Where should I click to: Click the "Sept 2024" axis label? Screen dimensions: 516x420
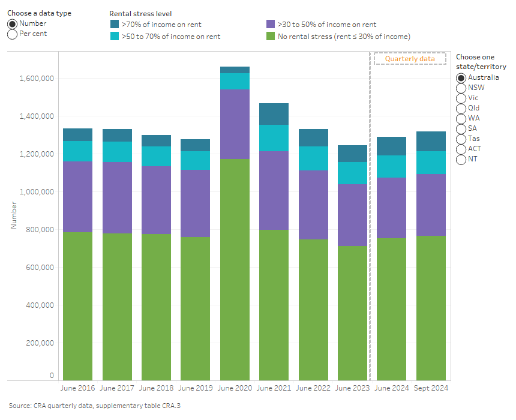pos(430,388)
